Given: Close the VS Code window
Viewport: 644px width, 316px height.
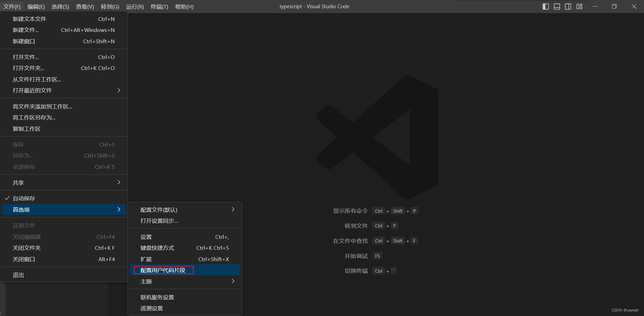Looking at the screenshot, I should click(634, 7).
